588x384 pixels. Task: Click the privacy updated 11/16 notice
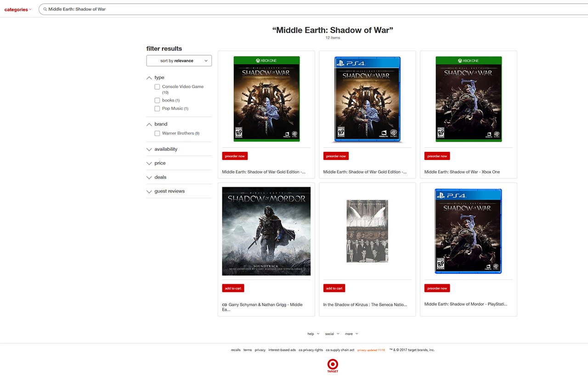pos(371,350)
